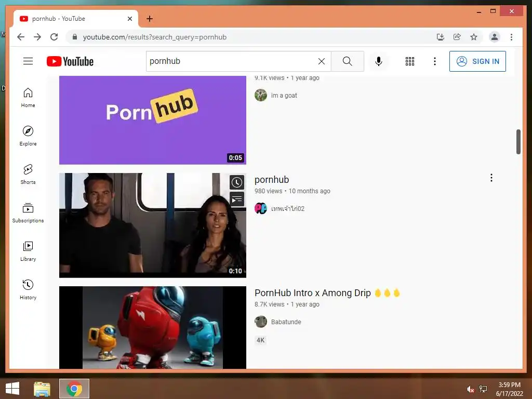This screenshot has height=399, width=532.
Task: View site info via the padlock icon
Action: (75, 37)
